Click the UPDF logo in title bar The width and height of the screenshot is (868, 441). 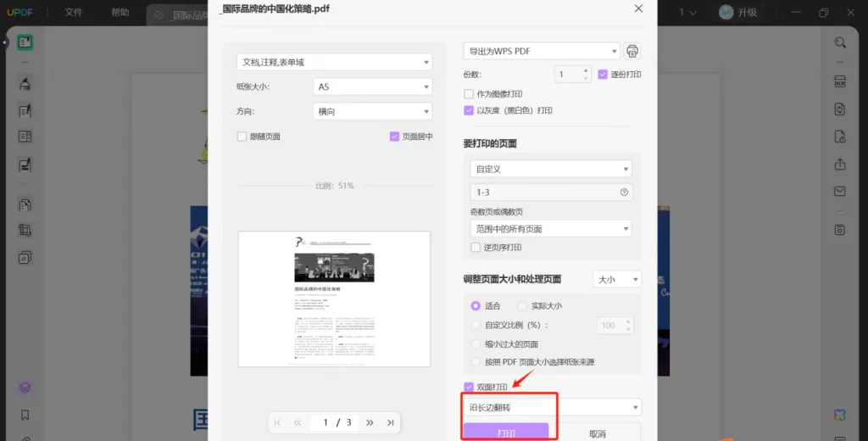[20, 13]
